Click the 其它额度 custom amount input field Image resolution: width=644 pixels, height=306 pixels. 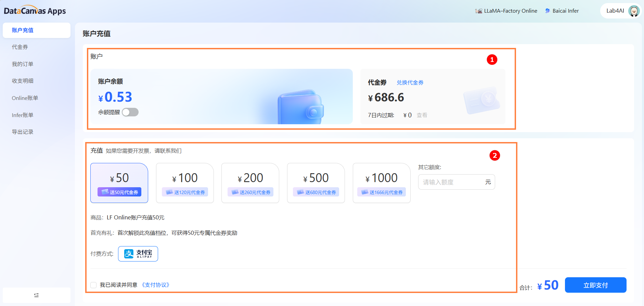pos(452,182)
